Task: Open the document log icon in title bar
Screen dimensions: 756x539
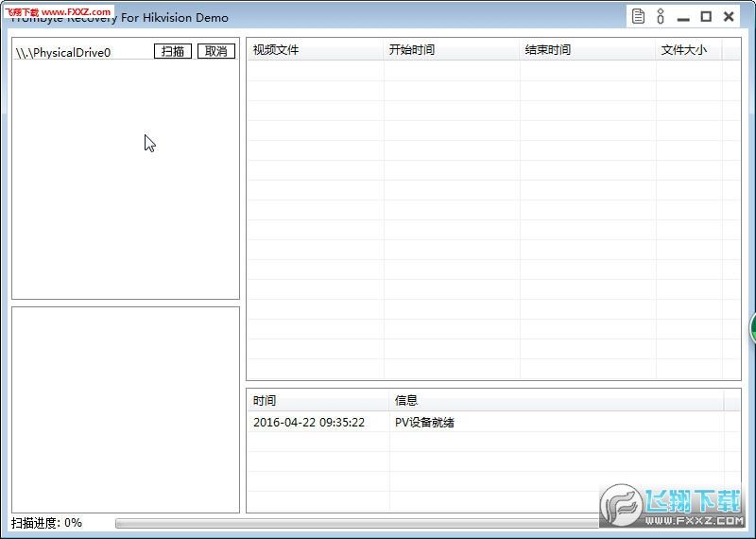Action: coord(638,17)
